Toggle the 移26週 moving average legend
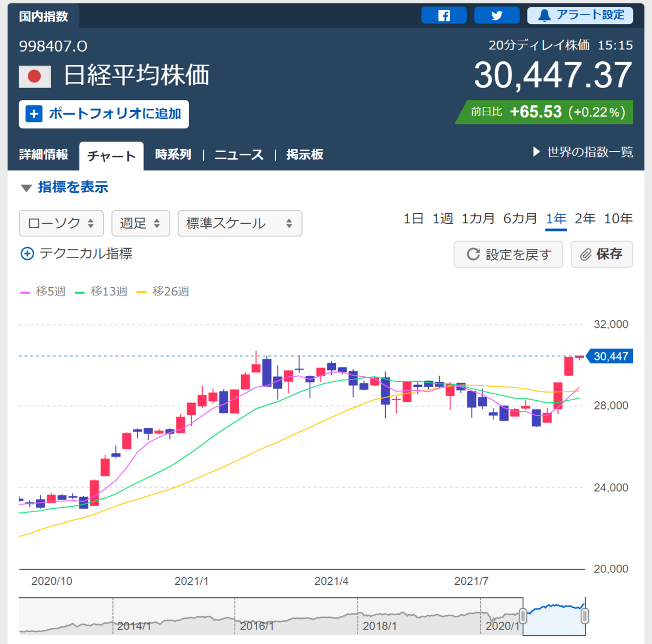The image size is (652, 644). tap(162, 292)
